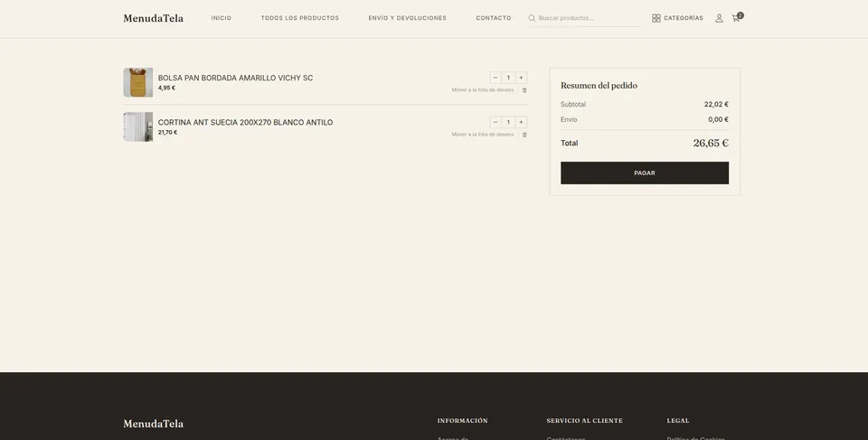Open Contacto menu item

[494, 18]
